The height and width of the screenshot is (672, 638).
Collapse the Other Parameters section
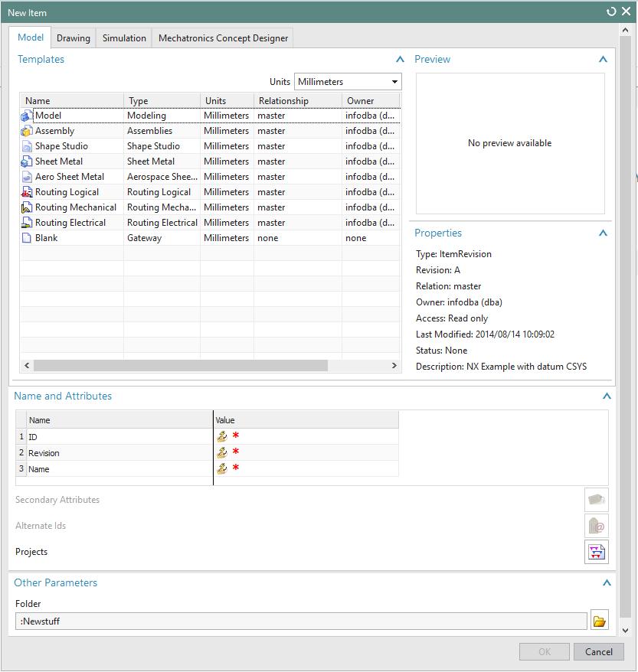607,582
